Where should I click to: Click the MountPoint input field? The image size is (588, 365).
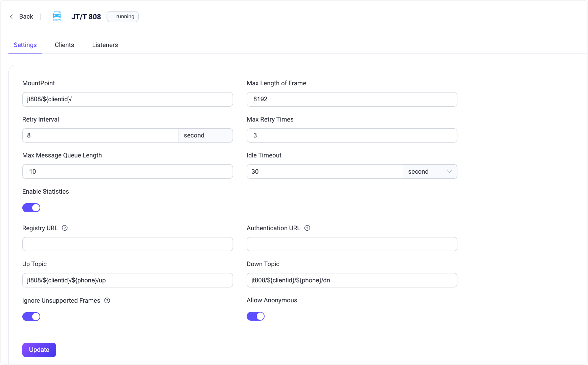[x=128, y=99]
